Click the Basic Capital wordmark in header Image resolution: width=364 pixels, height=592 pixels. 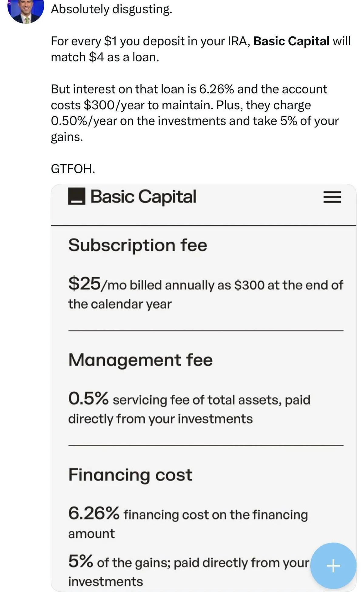(143, 196)
